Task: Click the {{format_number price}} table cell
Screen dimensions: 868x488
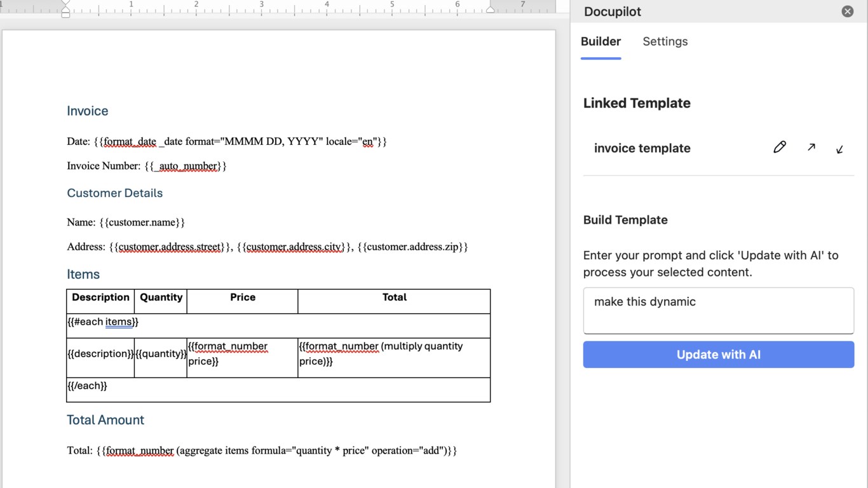Action: pos(243,358)
